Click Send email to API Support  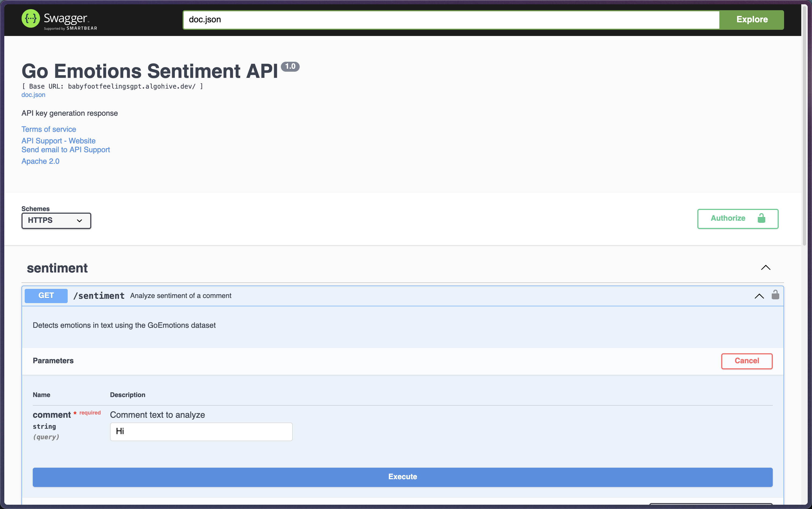(66, 150)
